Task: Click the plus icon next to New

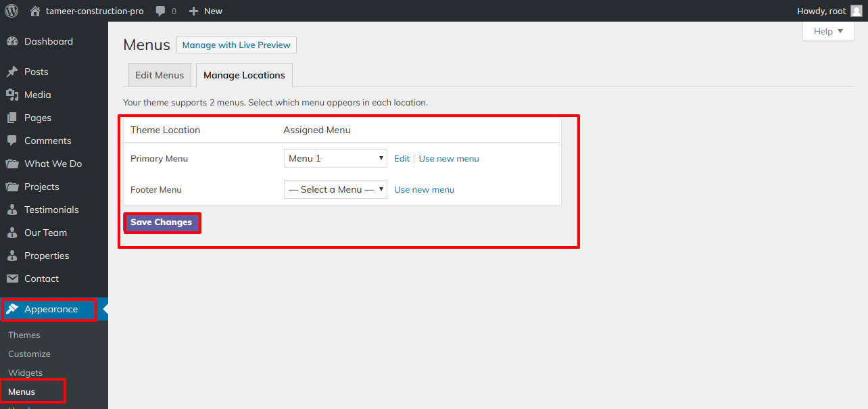Action: [x=193, y=11]
